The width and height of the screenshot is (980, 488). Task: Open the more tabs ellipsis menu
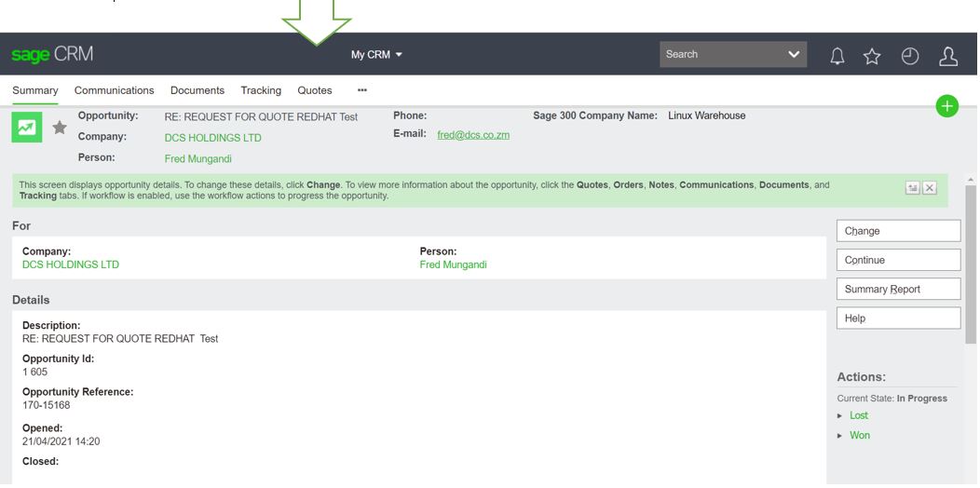pyautogui.click(x=362, y=90)
